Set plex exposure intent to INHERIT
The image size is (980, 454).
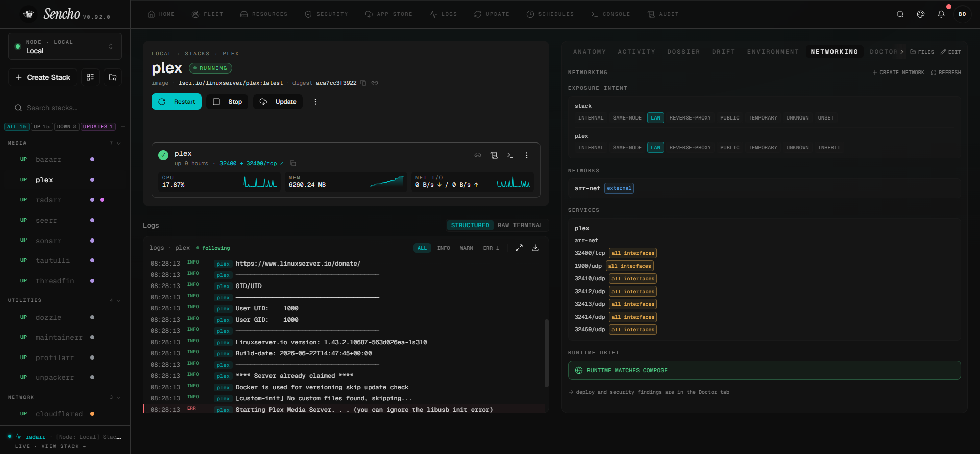coord(828,148)
